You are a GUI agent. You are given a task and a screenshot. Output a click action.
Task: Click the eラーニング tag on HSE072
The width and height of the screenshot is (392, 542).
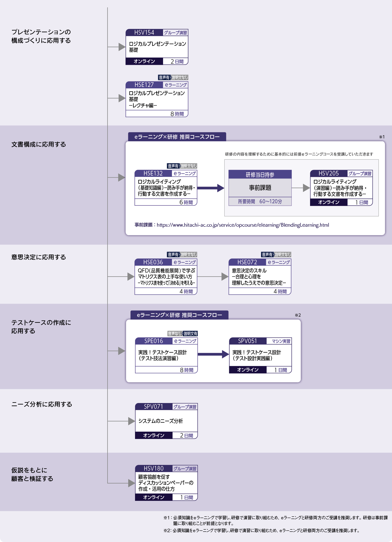pyautogui.click(x=279, y=262)
